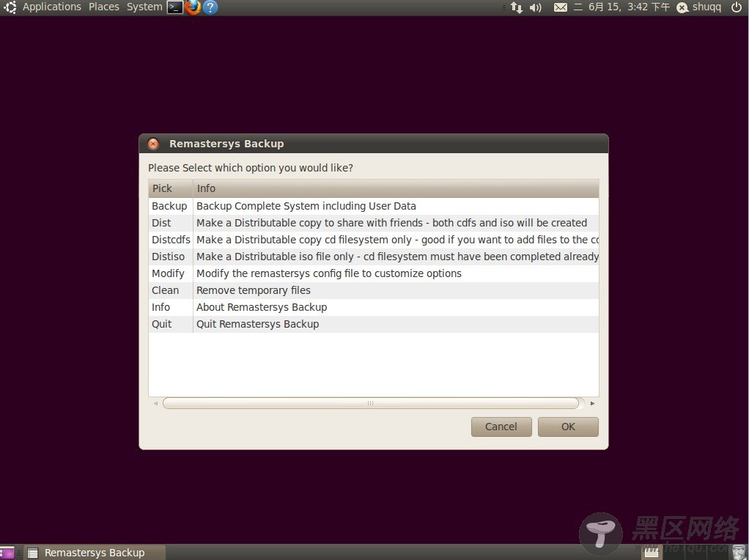Image resolution: width=749 pixels, height=560 pixels.
Task: Click the Ubuntu logo icon
Action: click(10, 7)
